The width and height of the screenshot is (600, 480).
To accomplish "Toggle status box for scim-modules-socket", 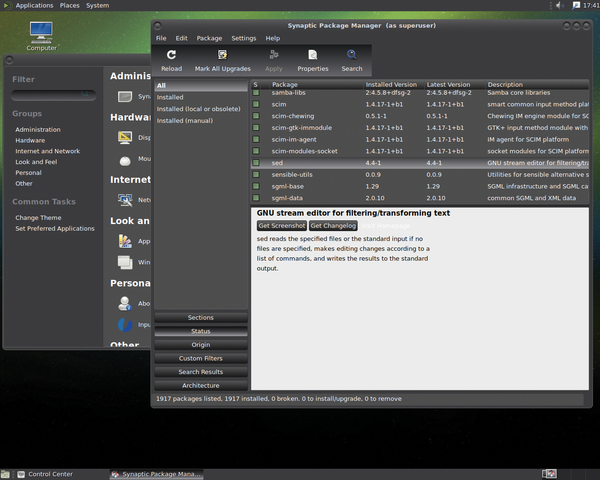I will [x=256, y=151].
